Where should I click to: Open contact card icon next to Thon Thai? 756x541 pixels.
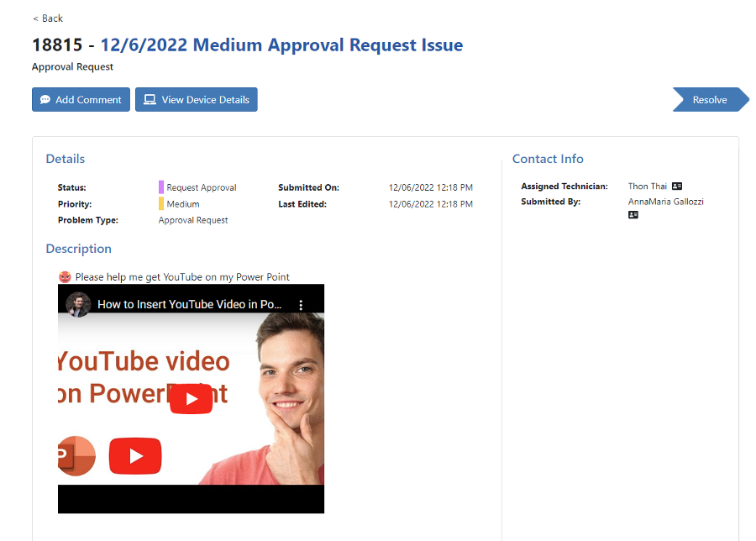(677, 186)
